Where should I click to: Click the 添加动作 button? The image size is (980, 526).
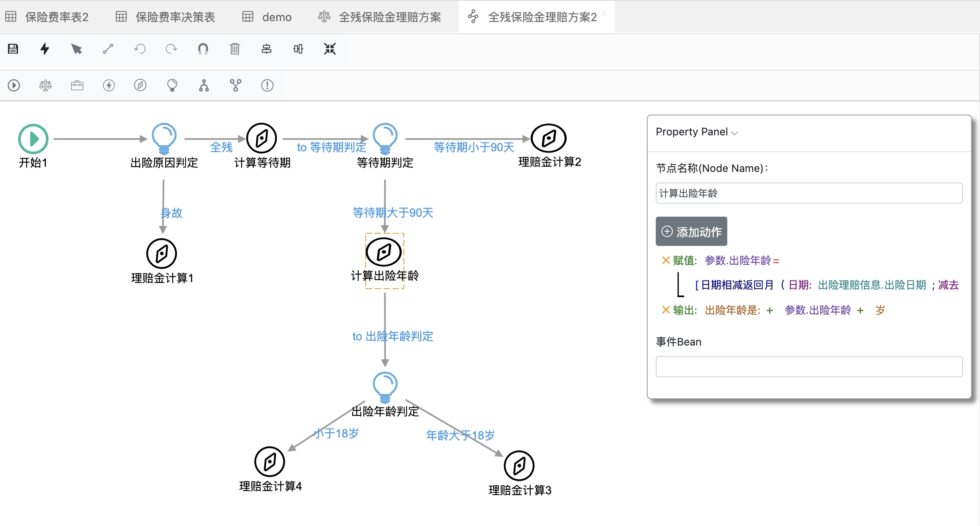coord(691,232)
